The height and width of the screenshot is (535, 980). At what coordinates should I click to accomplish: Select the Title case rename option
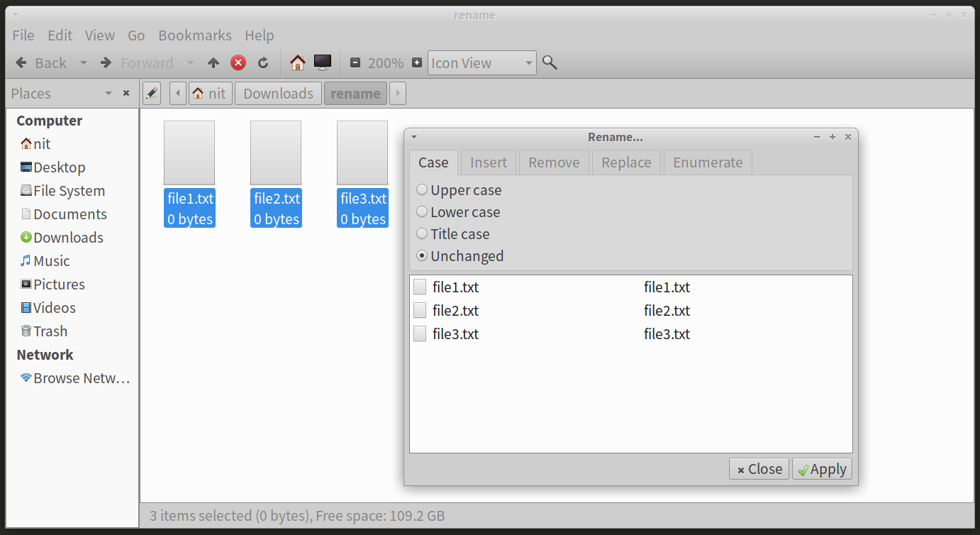pyautogui.click(x=422, y=233)
